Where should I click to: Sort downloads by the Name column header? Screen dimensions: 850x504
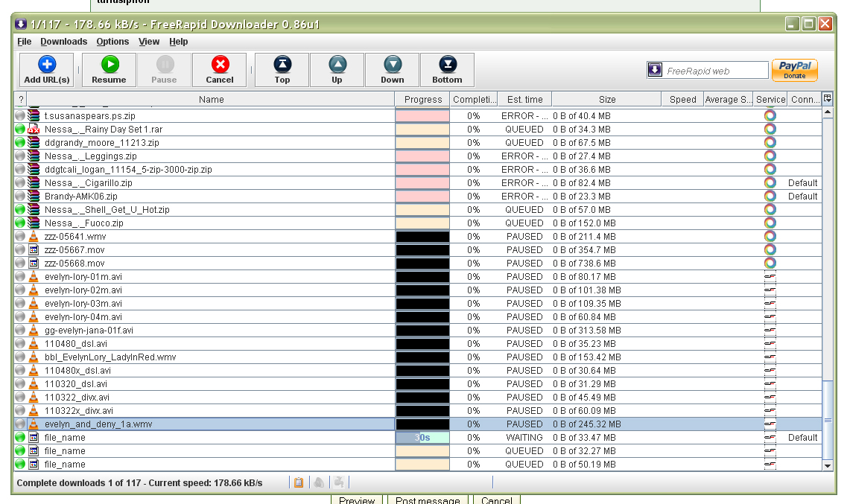211,99
